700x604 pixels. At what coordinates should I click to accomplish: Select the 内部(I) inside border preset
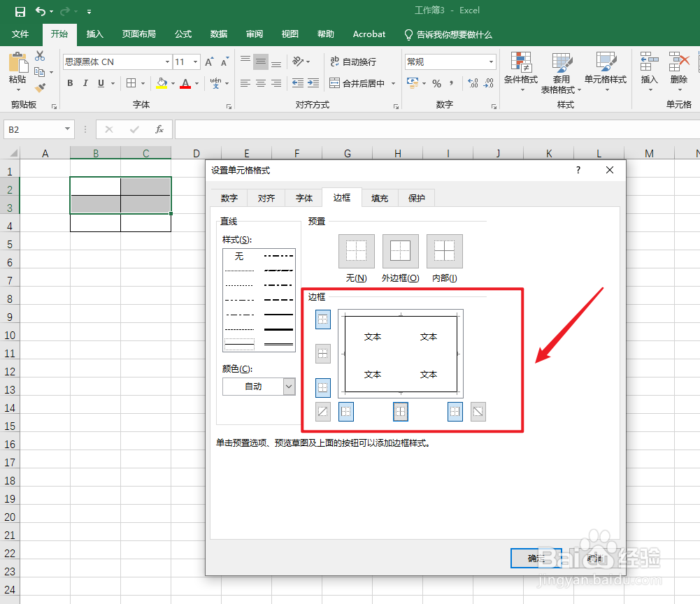click(445, 251)
